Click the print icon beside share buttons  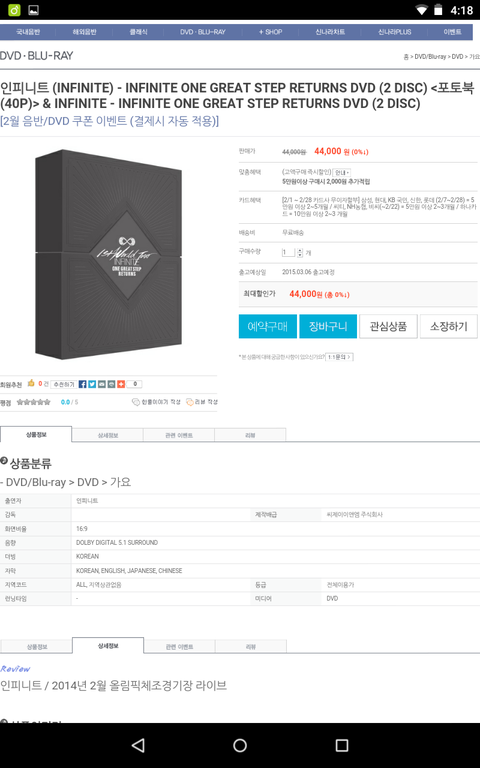111,384
